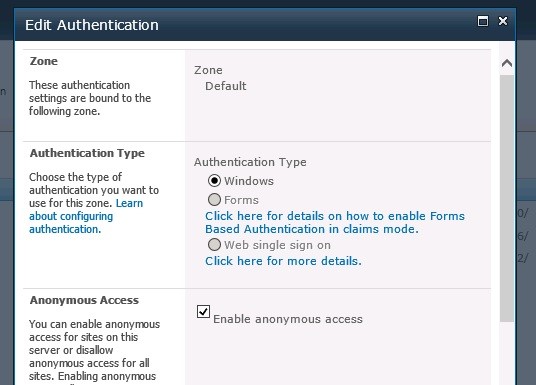Image resolution: width=536 pixels, height=385 pixels.
Task: Open Learn about configuring authentication link
Action: pos(86,216)
